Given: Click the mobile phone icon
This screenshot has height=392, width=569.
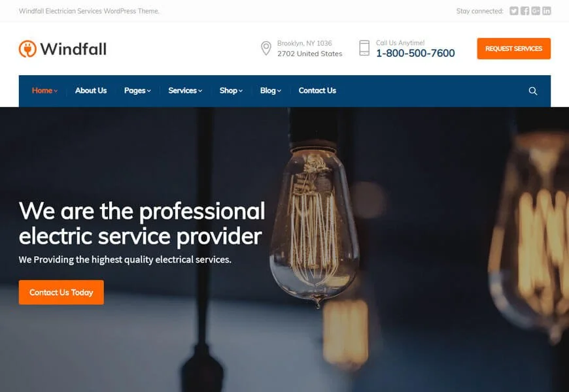Looking at the screenshot, I should coord(364,48).
